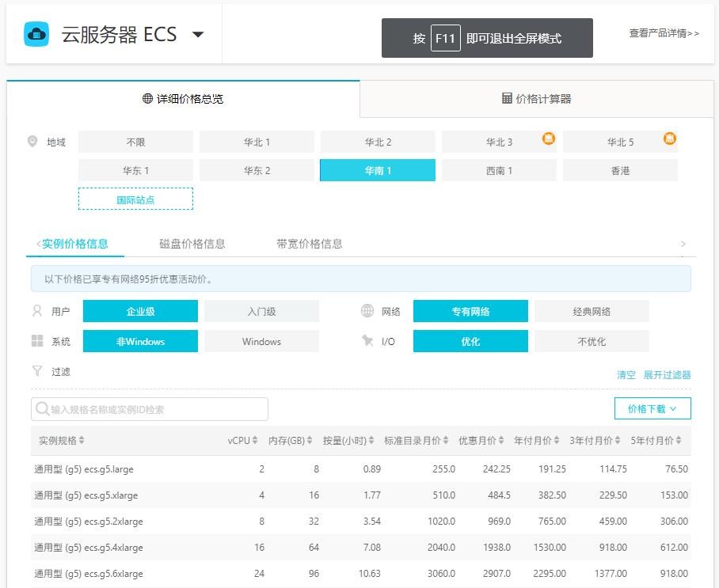Click the globe icon in 详细价格总览 tab

[147, 99]
